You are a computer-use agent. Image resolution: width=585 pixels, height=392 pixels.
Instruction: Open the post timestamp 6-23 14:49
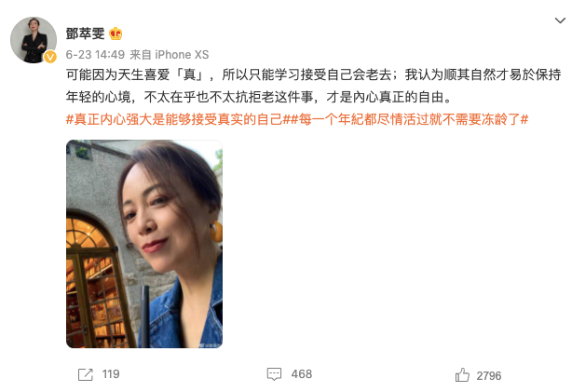95,55
